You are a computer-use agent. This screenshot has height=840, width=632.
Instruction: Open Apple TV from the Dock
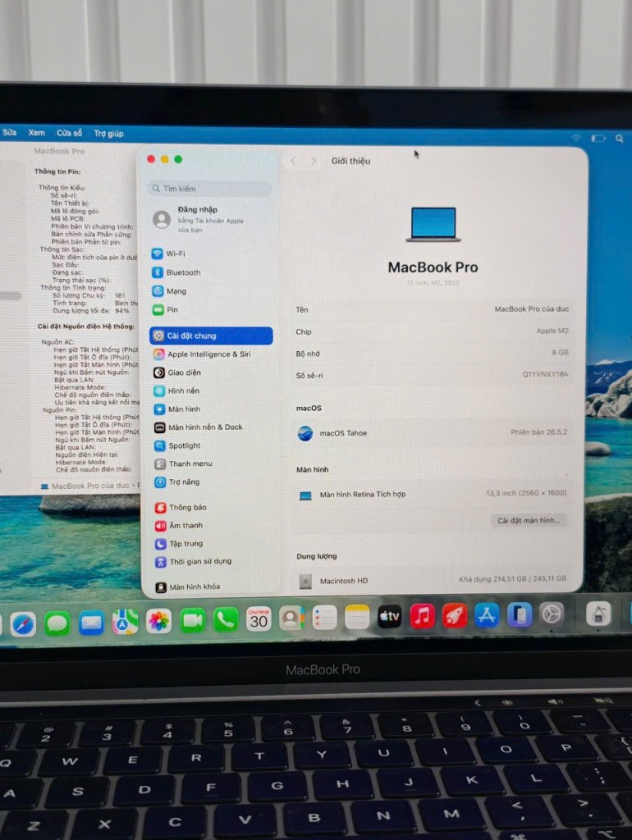point(390,617)
